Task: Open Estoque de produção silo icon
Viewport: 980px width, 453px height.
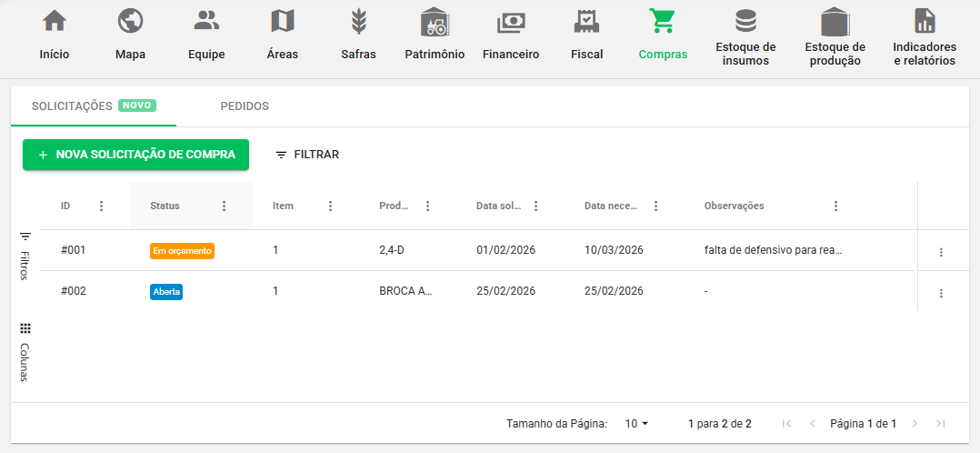Action: [x=835, y=21]
